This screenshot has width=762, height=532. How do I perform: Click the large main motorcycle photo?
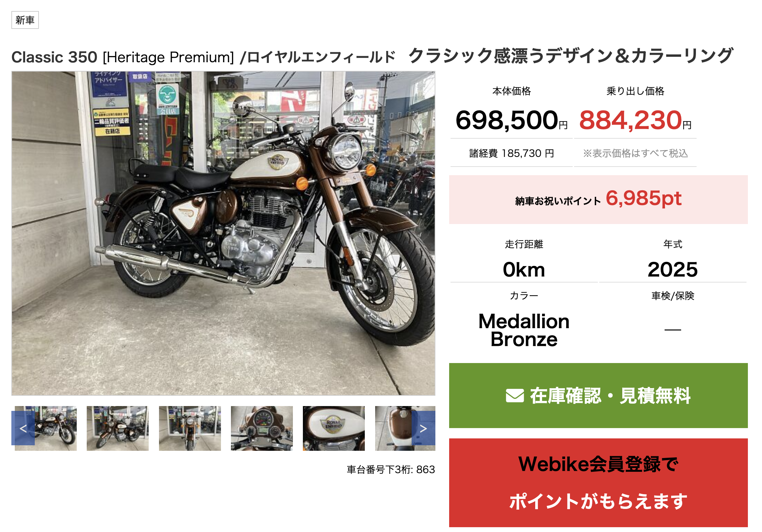[223, 233]
